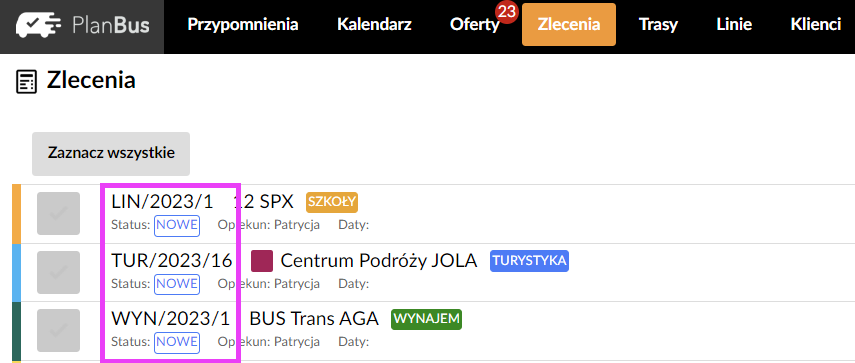855x363 pixels.
Task: Click the PlanBus bus logo icon
Action: coord(39,25)
